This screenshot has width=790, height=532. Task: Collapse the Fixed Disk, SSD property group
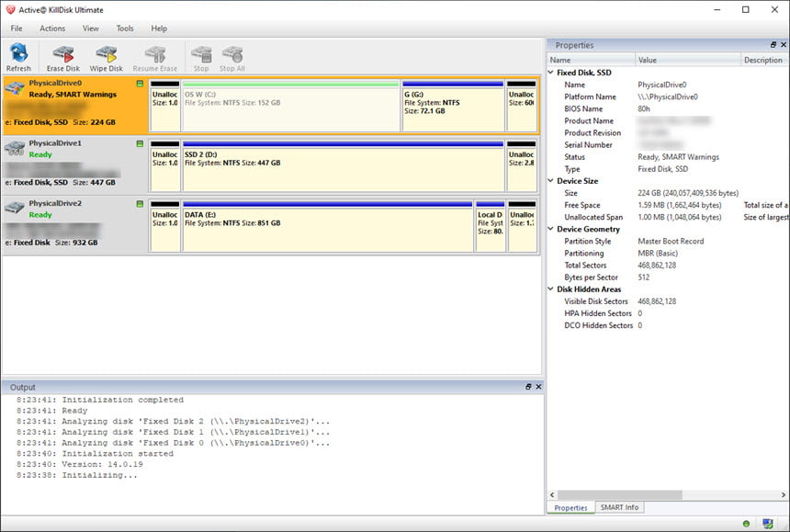(550, 73)
